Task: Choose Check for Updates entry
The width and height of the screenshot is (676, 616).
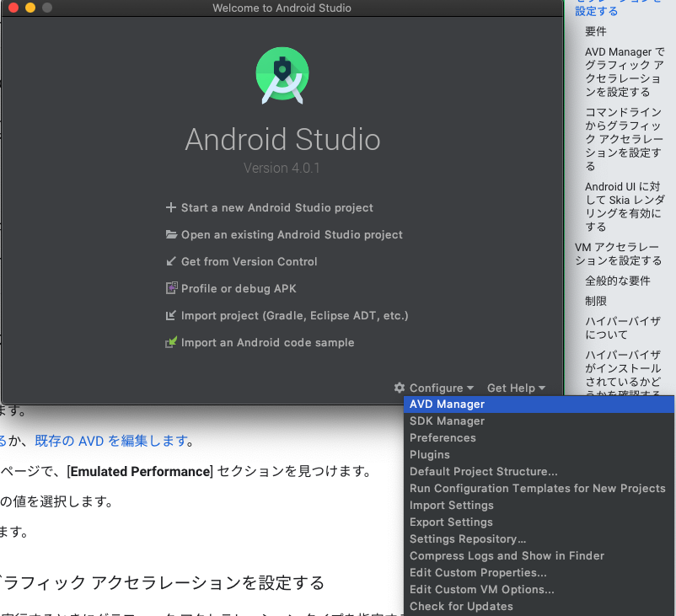Action: (x=539, y=606)
